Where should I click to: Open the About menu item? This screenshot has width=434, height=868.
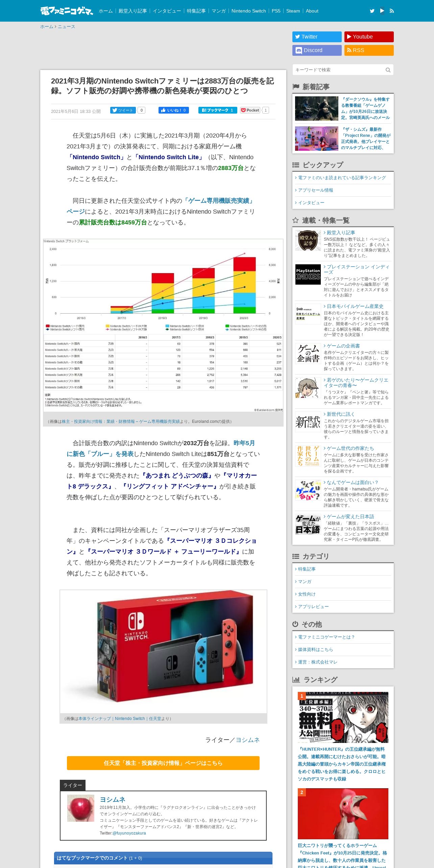[312, 11]
